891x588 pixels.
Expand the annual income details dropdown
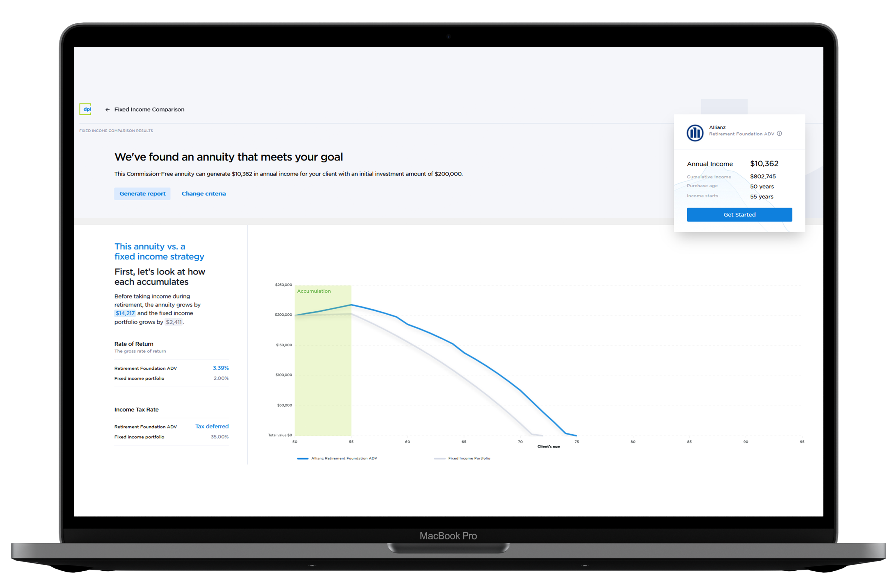click(730, 163)
